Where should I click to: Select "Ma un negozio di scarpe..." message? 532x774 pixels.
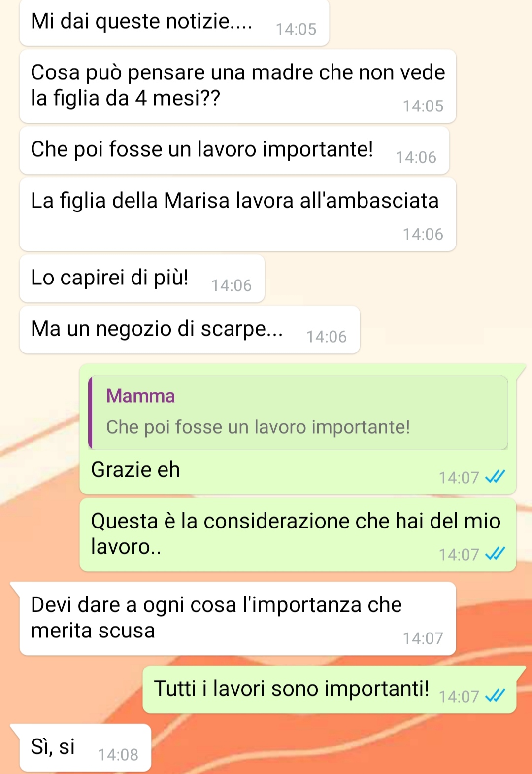tap(190, 330)
